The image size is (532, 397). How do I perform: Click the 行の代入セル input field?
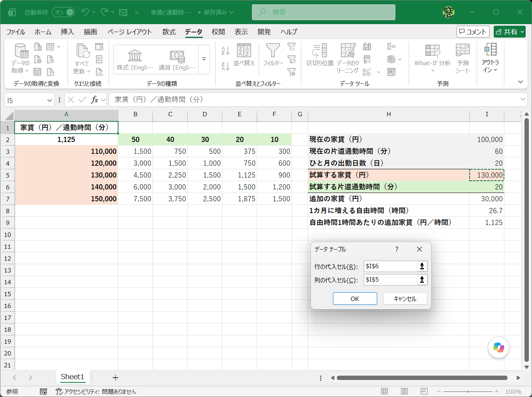(391, 266)
